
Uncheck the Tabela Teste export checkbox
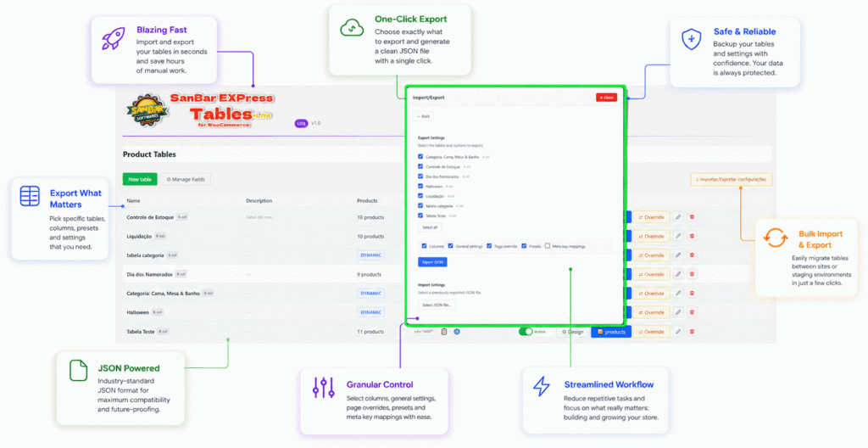pyautogui.click(x=420, y=216)
